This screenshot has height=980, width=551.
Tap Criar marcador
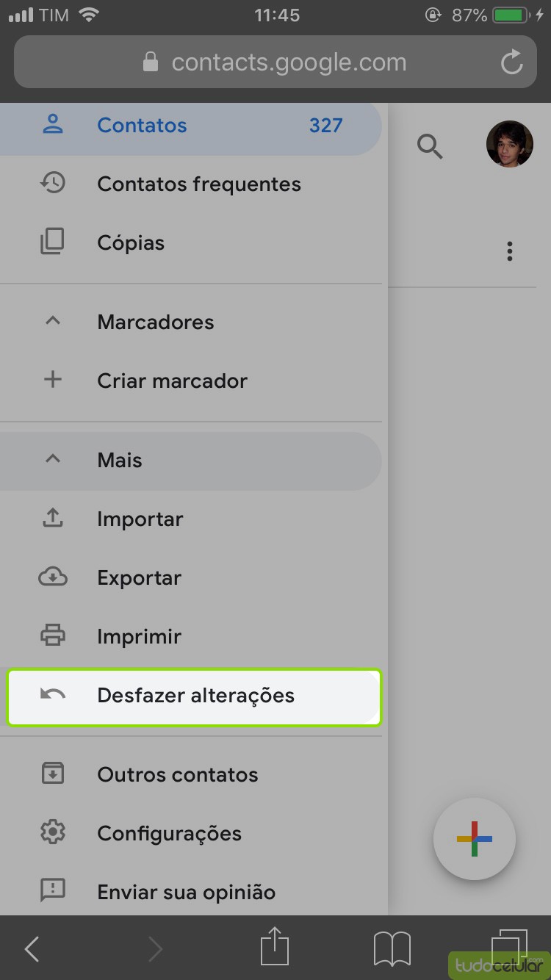tap(172, 381)
